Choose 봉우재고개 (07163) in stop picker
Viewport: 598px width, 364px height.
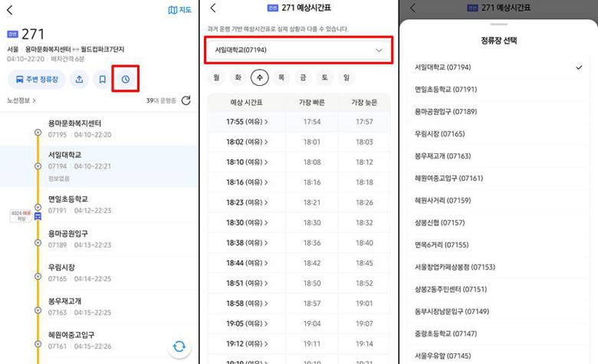point(499,156)
